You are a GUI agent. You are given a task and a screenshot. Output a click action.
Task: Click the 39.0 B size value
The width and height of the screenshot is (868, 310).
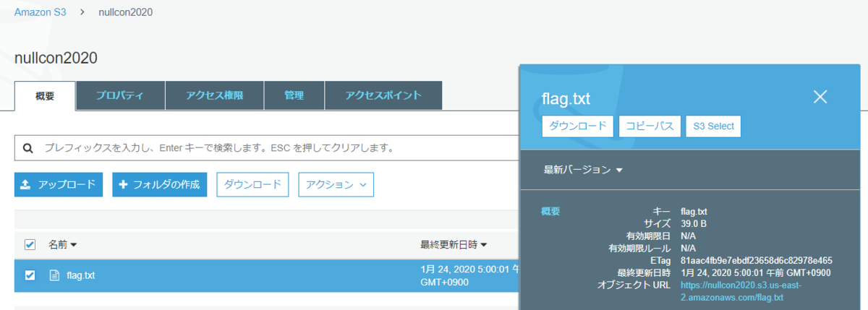[694, 223]
